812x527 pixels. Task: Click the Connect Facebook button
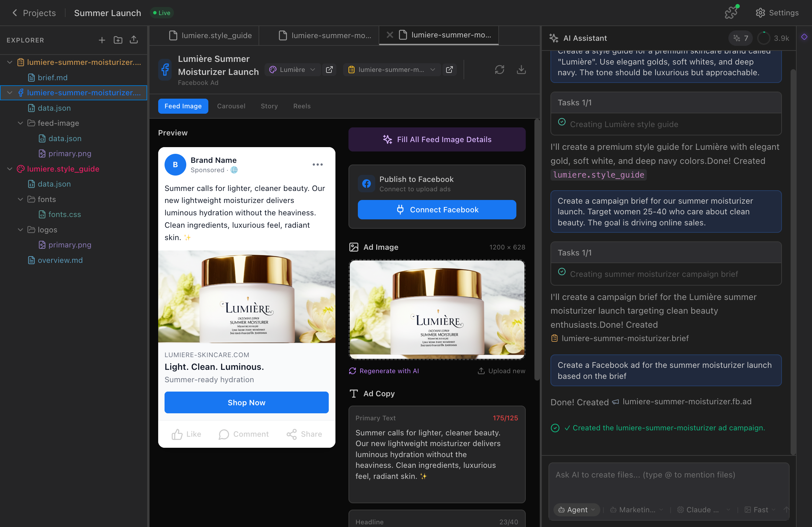[x=437, y=209]
